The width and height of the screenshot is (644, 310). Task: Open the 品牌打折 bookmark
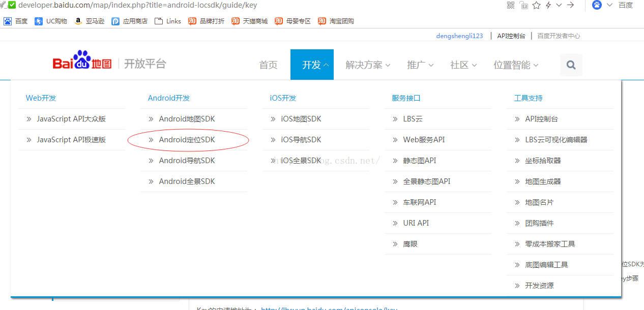pyautogui.click(x=206, y=21)
